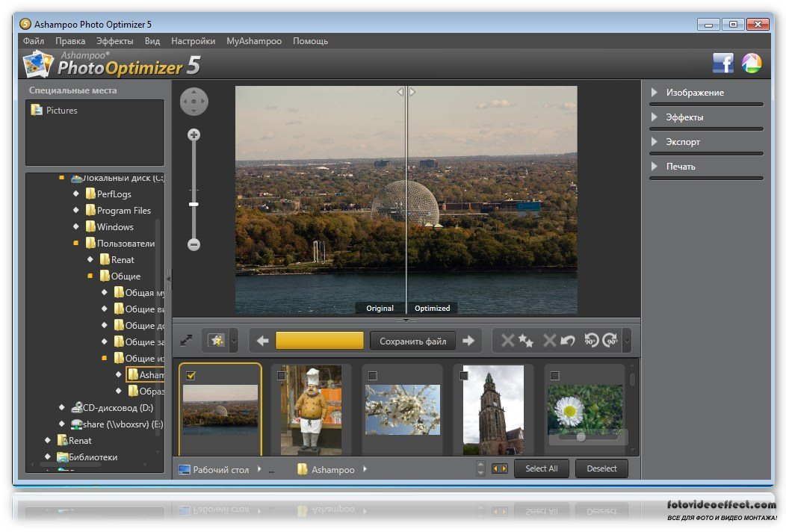This screenshot has width=786, height=532.
Task: Toggle fullscreen with diagonal arrows icon
Action: point(187,341)
